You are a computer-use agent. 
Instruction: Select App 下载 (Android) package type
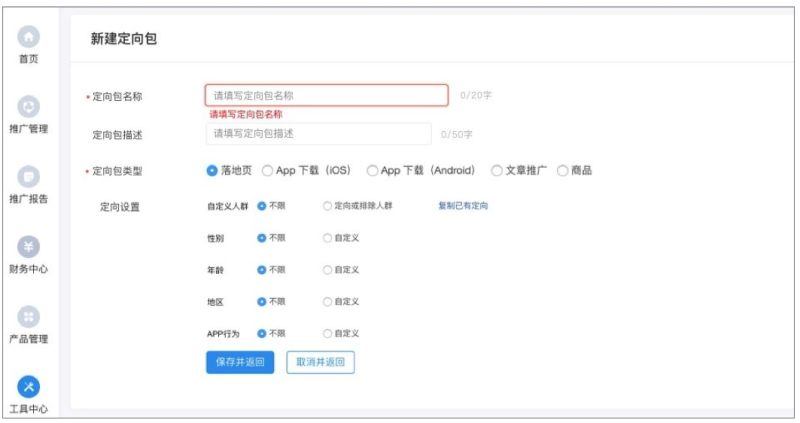point(372,171)
